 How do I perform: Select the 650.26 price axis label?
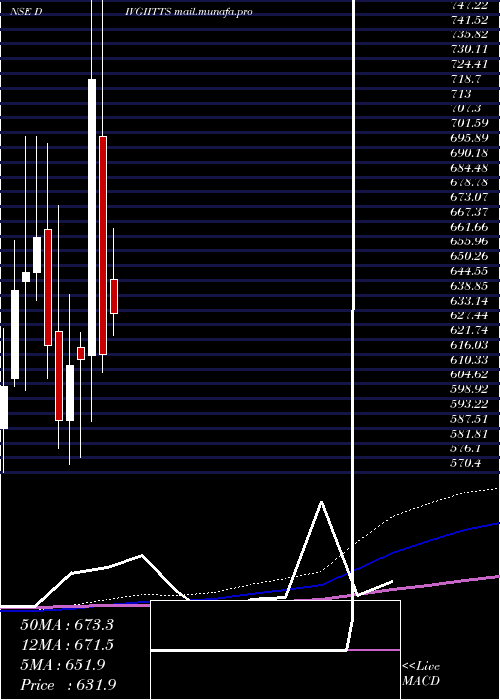pos(469,256)
